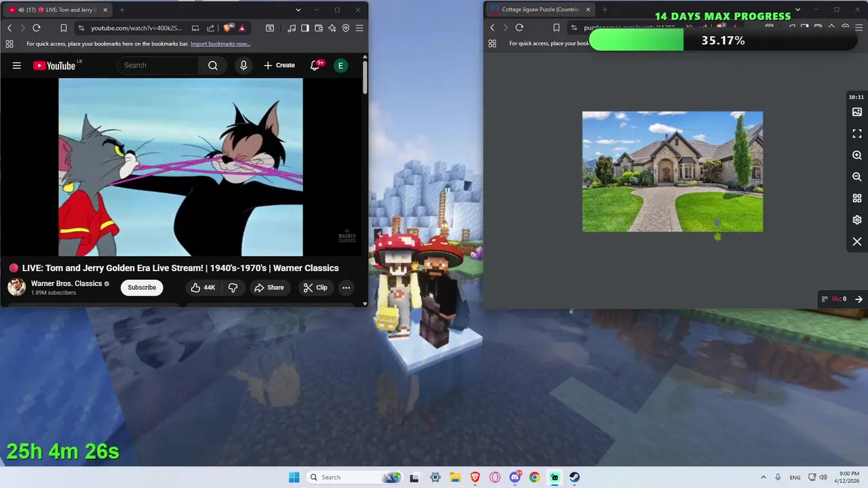Viewport: 868px width, 488px height.
Task: Open YouTube notifications bell
Action: [315, 65]
